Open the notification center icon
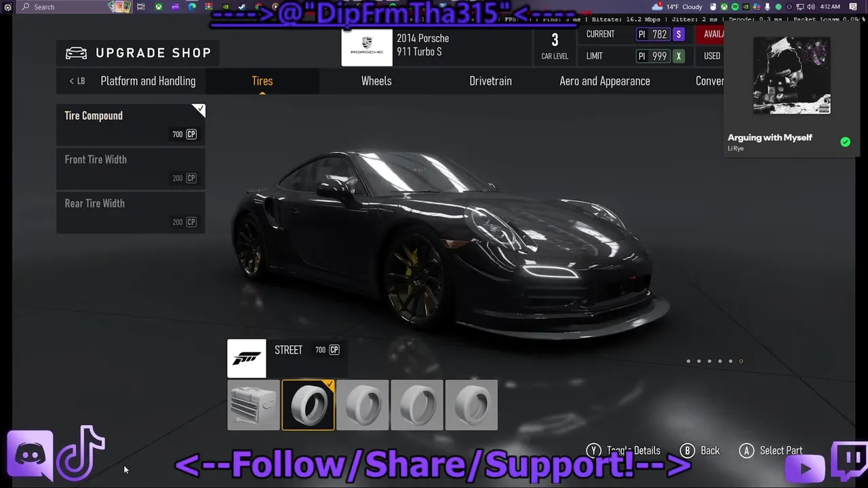The height and width of the screenshot is (488, 868). click(x=853, y=7)
